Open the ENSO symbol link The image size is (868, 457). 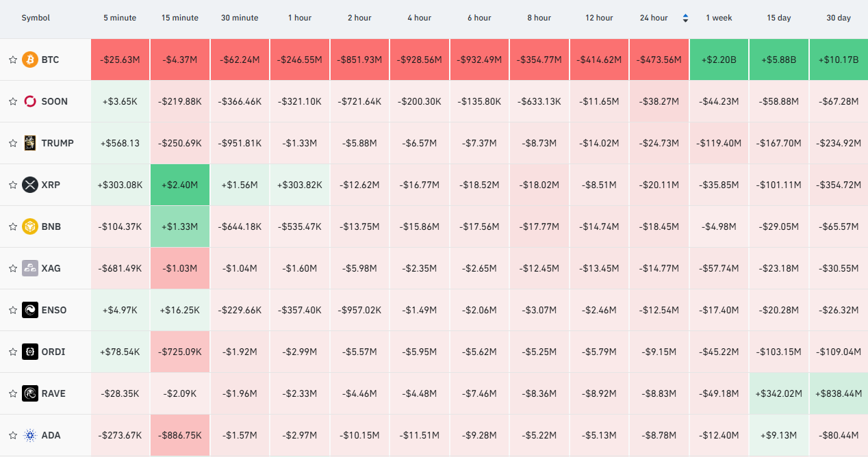[x=54, y=310]
